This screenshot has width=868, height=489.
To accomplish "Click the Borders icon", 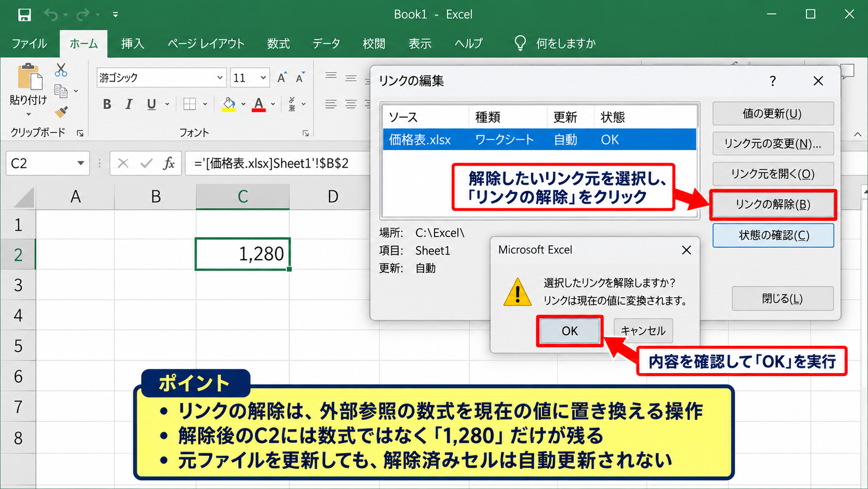I will tap(189, 104).
